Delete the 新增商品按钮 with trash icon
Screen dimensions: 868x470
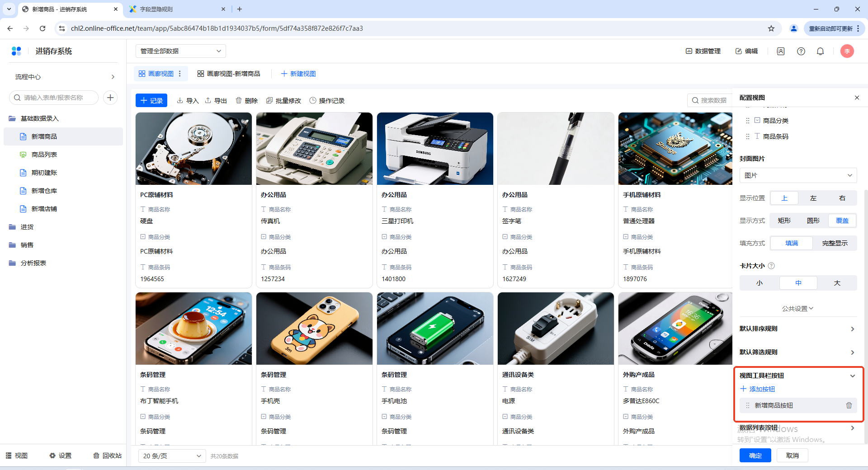849,405
